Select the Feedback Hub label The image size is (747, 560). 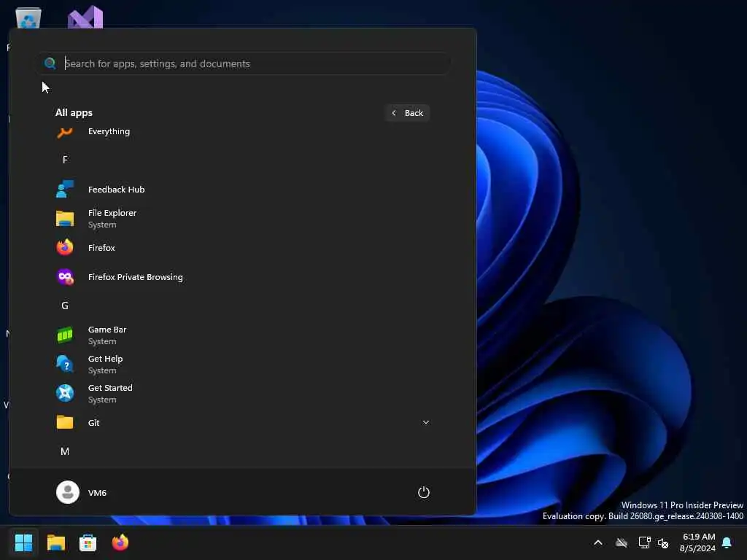pyautogui.click(x=116, y=190)
